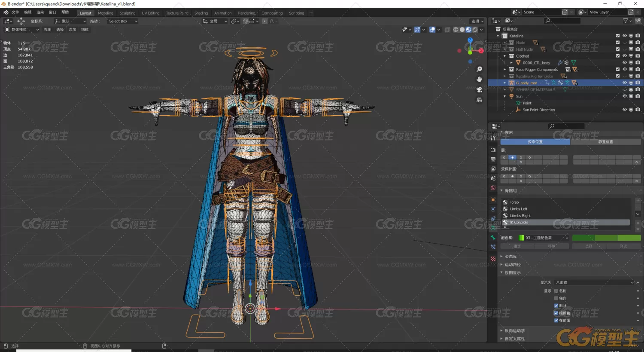
Task: Collapse the Sun object tree
Action: [505, 96]
